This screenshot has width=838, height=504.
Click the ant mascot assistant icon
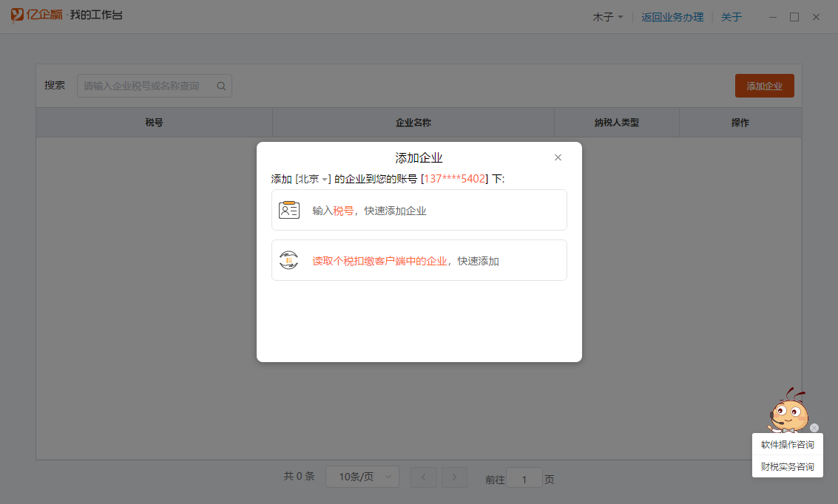click(788, 411)
